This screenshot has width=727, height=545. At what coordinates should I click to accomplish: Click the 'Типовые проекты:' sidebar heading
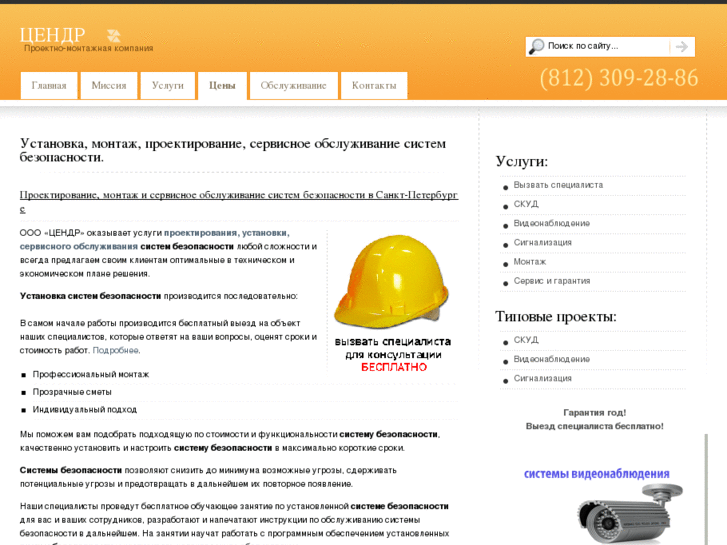click(x=556, y=316)
